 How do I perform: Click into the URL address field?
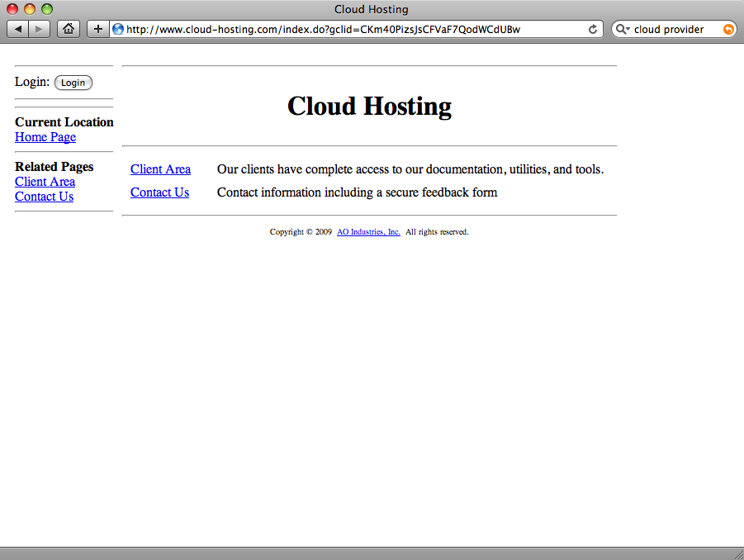tap(347, 29)
